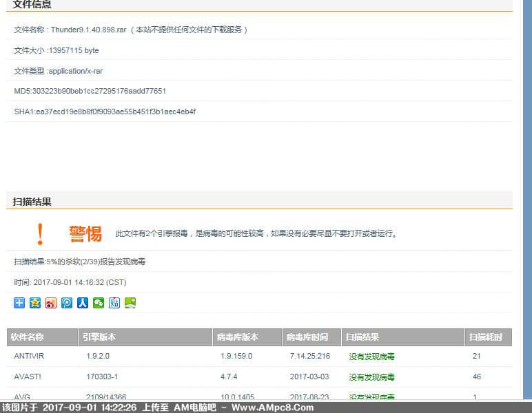Share via Tencent Weibo icon
This screenshot has width=532, height=413.
[x=67, y=303]
